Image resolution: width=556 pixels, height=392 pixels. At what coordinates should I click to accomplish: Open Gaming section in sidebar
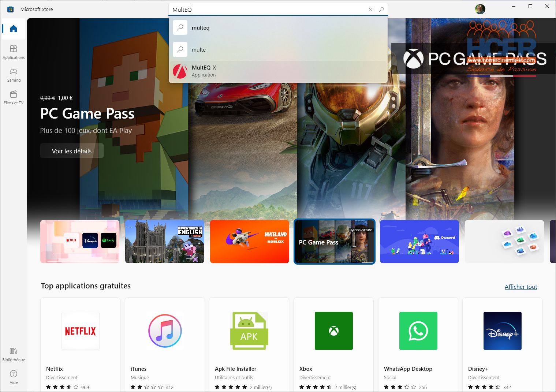coord(14,75)
